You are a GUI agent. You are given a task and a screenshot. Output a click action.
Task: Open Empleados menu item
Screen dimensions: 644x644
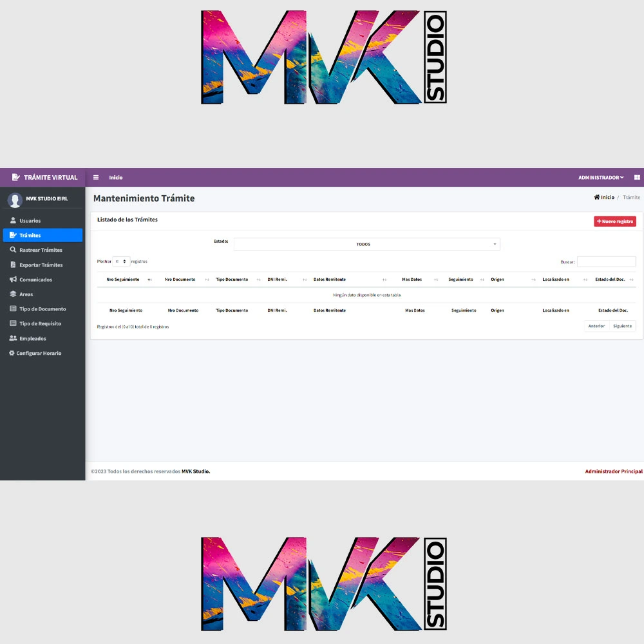(43, 339)
